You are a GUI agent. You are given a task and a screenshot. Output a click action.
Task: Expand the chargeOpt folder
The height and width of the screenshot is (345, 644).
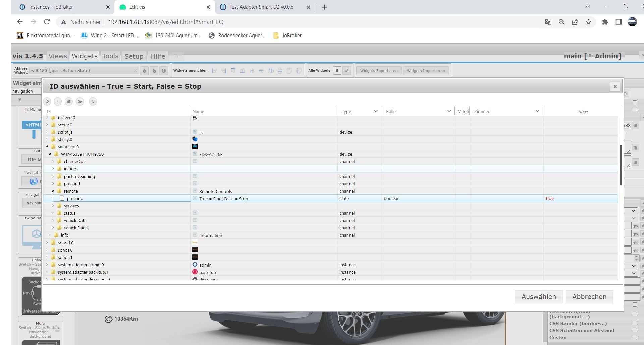point(53,161)
